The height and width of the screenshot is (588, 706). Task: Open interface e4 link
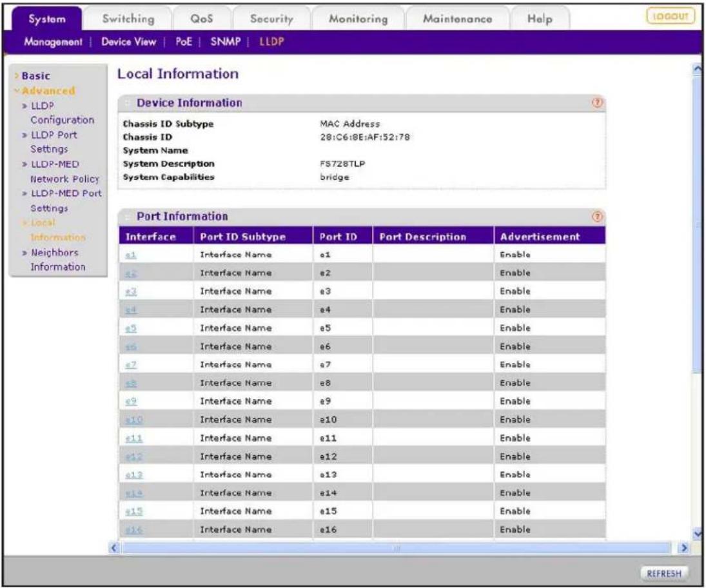[131, 310]
